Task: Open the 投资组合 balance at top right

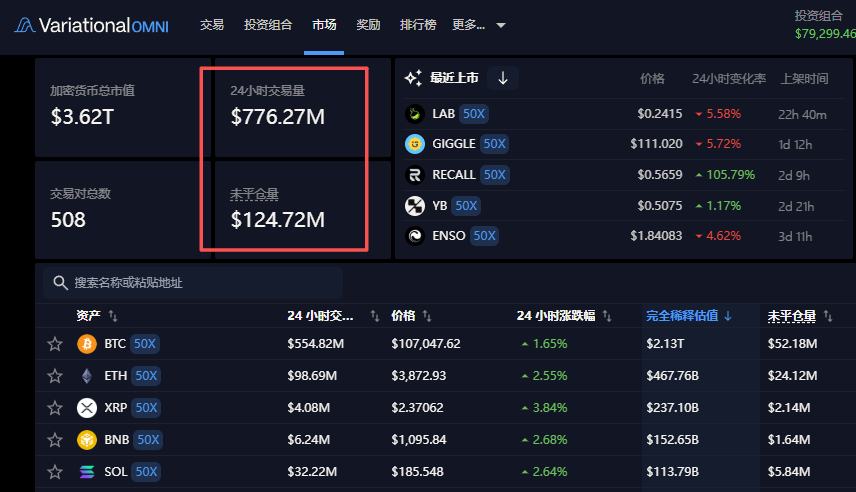Action: point(825,25)
